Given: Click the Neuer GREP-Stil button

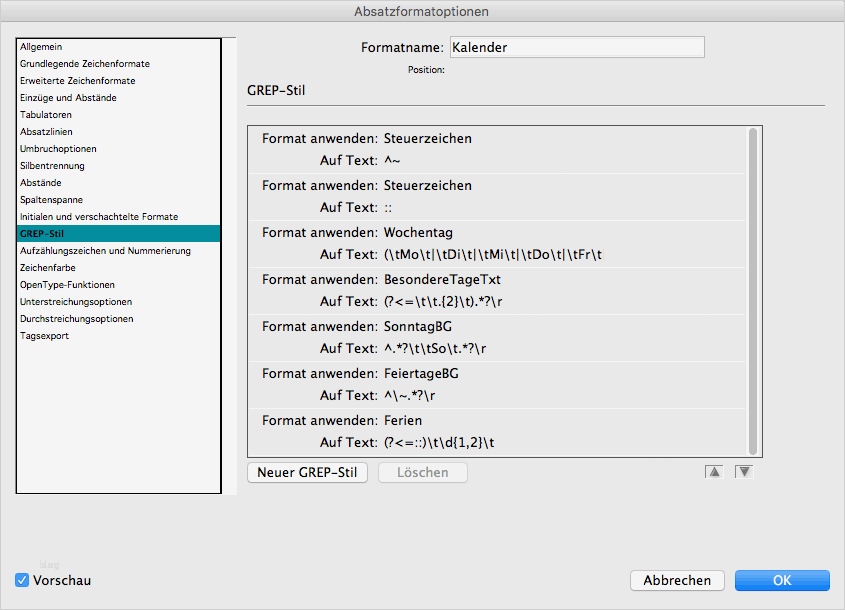Looking at the screenshot, I should pyautogui.click(x=308, y=472).
